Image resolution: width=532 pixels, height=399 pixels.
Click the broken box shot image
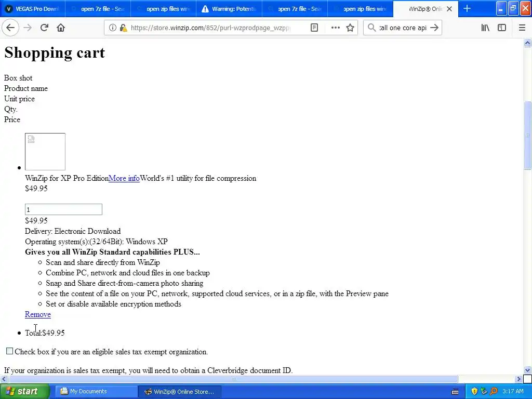click(45, 152)
